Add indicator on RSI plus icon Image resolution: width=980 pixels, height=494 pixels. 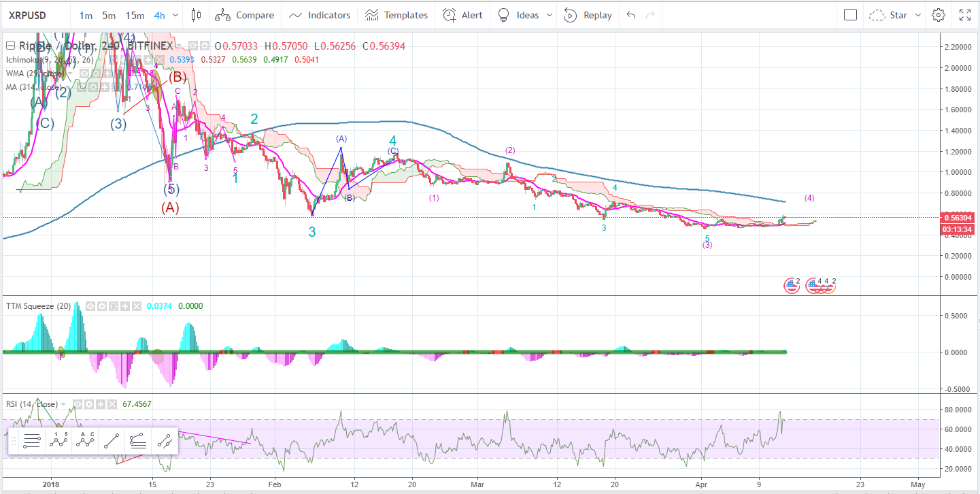[x=101, y=404]
